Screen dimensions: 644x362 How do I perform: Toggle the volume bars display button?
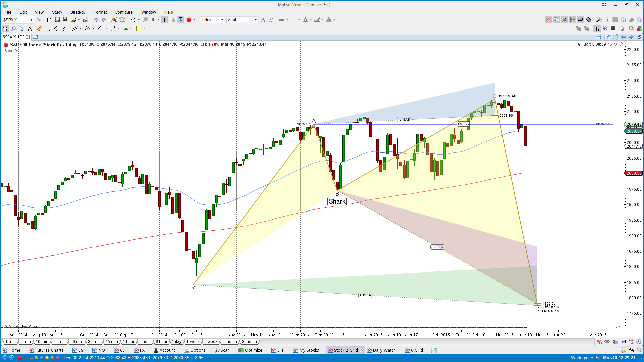click(597, 29)
